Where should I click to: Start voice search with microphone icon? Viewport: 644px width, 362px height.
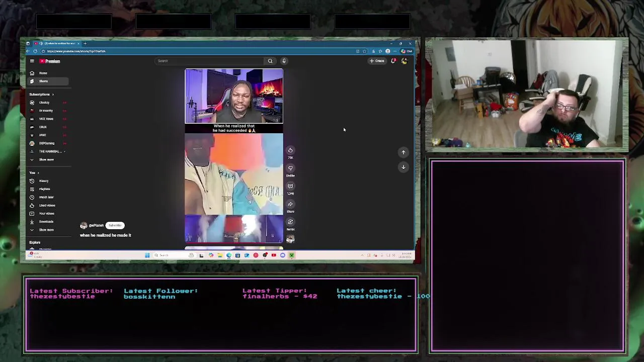click(284, 61)
